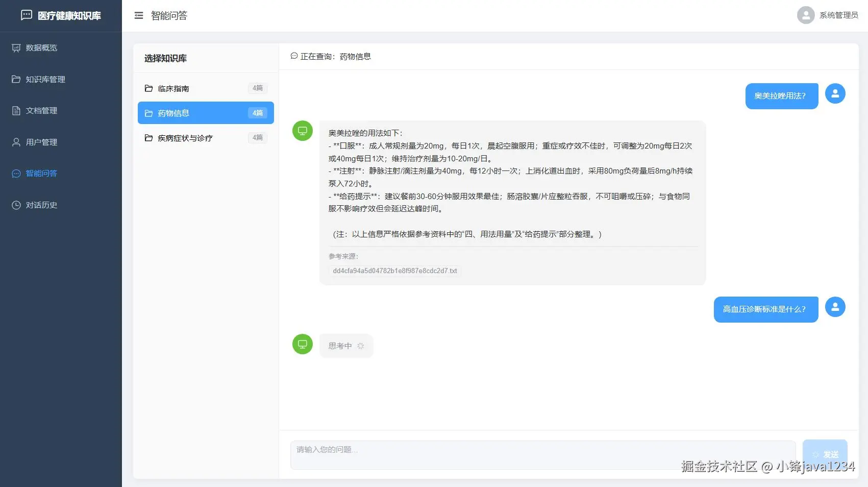Screen dimensions: 868x487
Task: Go to 用户管理 page
Action: [61, 142]
